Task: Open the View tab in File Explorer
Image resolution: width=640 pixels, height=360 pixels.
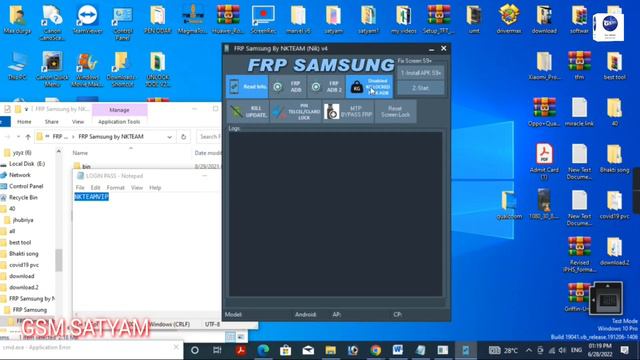Action: click(x=78, y=122)
